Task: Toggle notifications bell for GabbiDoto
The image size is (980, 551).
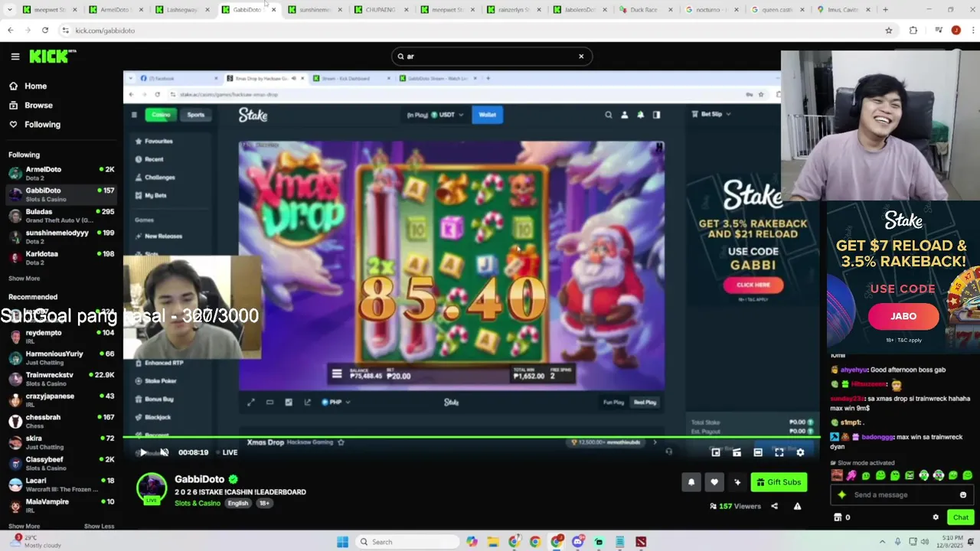Action: [691, 482]
